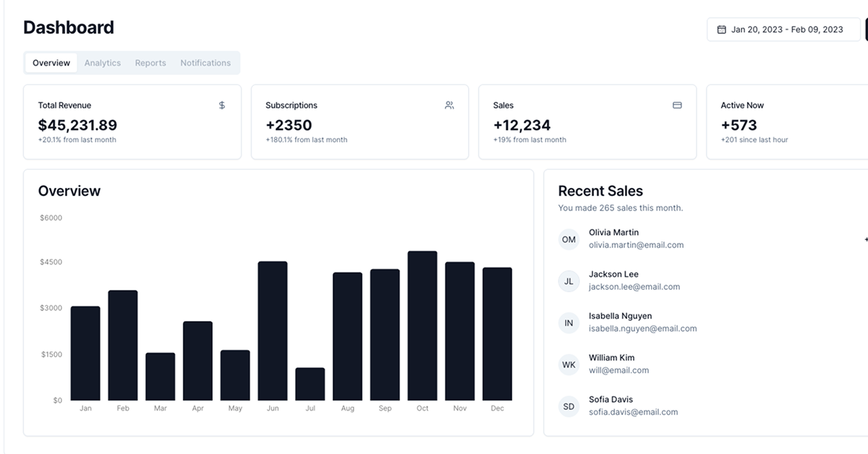Click the isabella.nguyen@email.com email
The width and height of the screenshot is (868, 454).
[642, 328]
